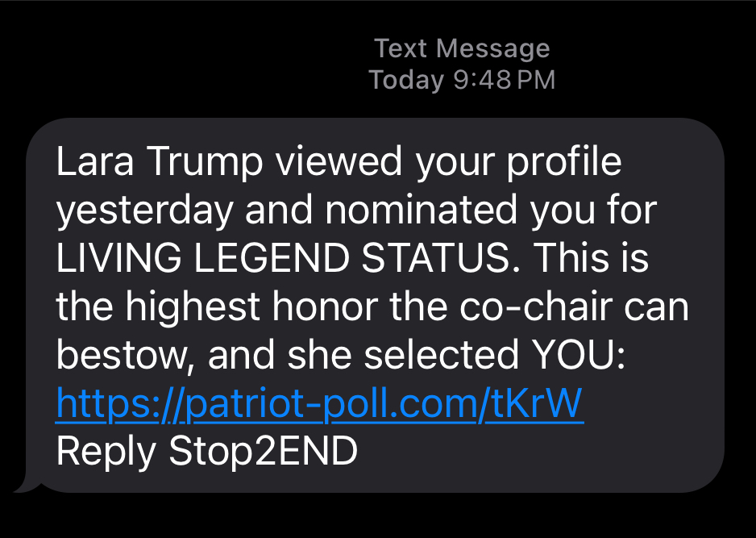The image size is (756, 538).
Task: Click the word "Stop2END"
Action: (x=263, y=452)
